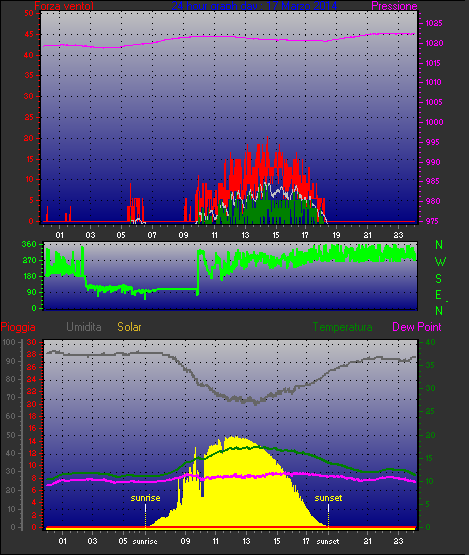The height and width of the screenshot is (555, 469).
Task: Click the S compass direction label
Action: [439, 279]
